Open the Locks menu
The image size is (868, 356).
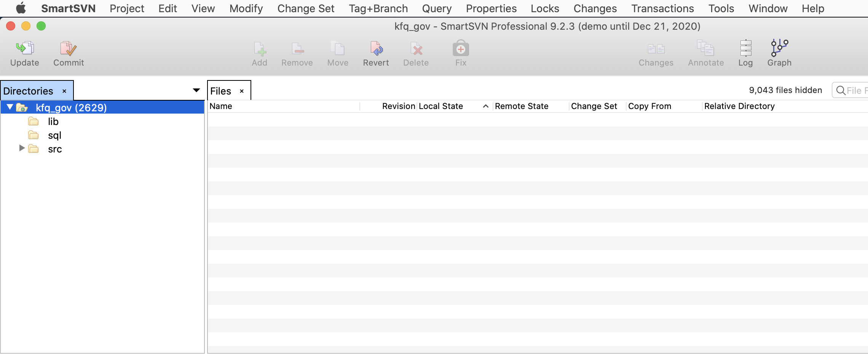(545, 8)
